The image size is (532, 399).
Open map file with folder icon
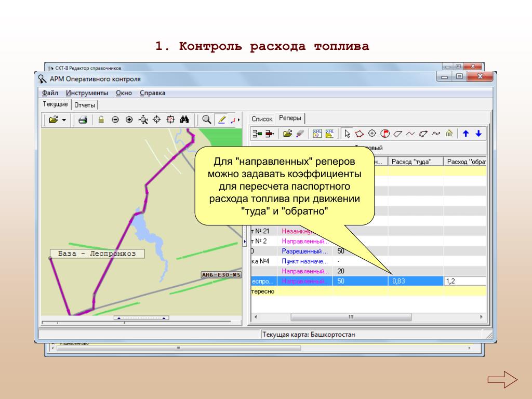pyautogui.click(x=54, y=120)
